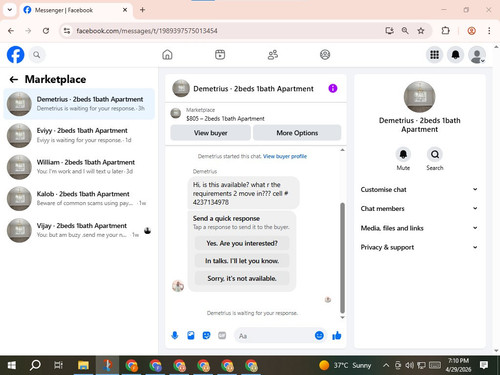Open the Chrome three-dot menu
Image resolution: width=500 pixels, height=375 pixels.
tap(489, 31)
